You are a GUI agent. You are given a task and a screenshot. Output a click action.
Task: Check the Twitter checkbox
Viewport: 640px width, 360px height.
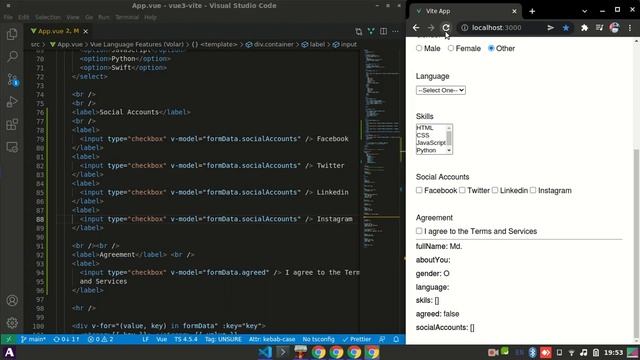[462, 190]
